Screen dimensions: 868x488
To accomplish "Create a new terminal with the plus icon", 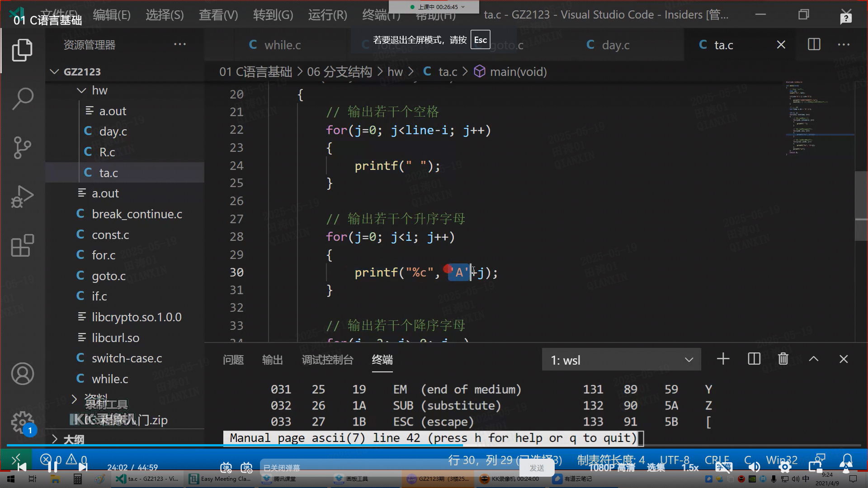I will tap(723, 359).
